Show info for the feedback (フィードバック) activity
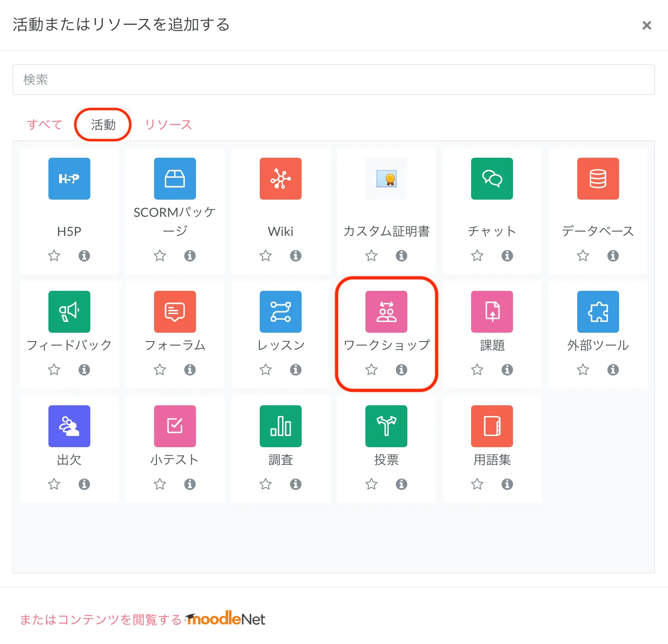668x644 pixels. (x=84, y=370)
